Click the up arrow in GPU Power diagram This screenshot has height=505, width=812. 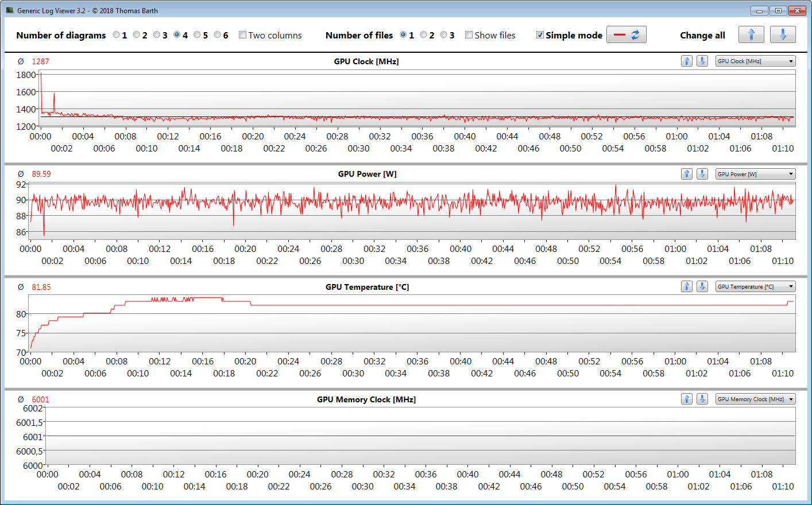(686, 174)
